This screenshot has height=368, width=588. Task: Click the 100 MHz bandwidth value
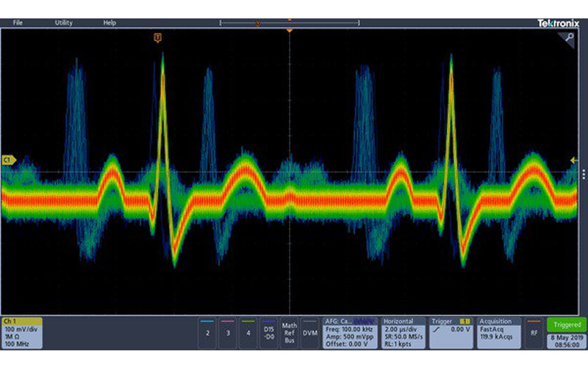[x=17, y=344]
